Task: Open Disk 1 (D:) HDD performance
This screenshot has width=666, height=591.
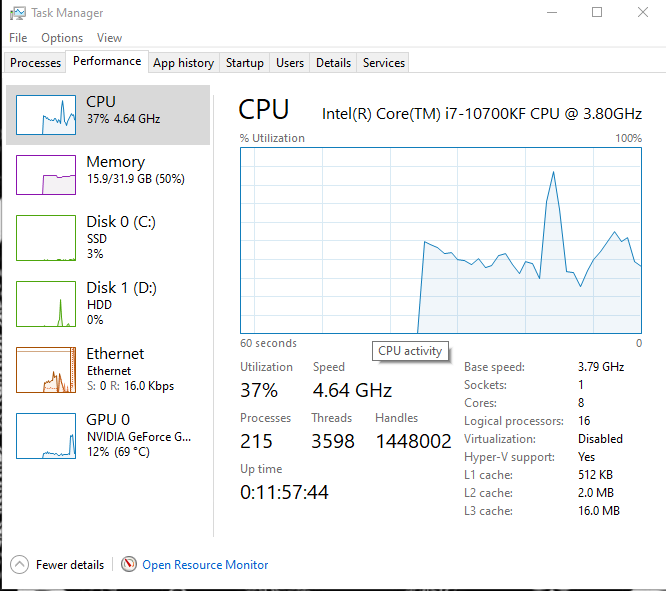Action: (120, 303)
